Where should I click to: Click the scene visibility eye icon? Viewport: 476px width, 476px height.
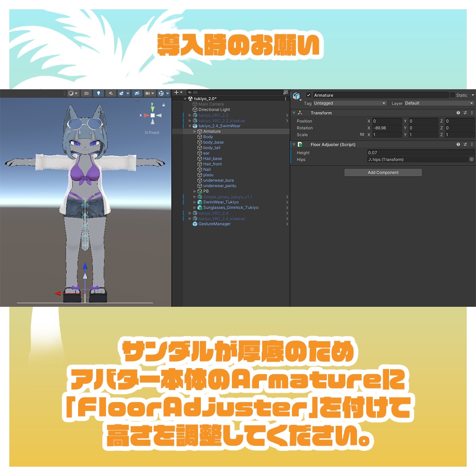(x=137, y=93)
